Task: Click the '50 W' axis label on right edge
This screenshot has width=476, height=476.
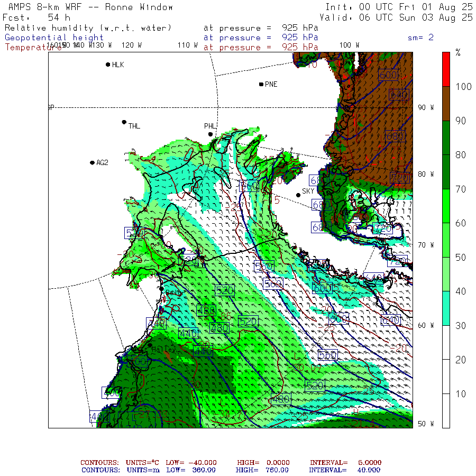Action: pyautogui.click(x=426, y=424)
